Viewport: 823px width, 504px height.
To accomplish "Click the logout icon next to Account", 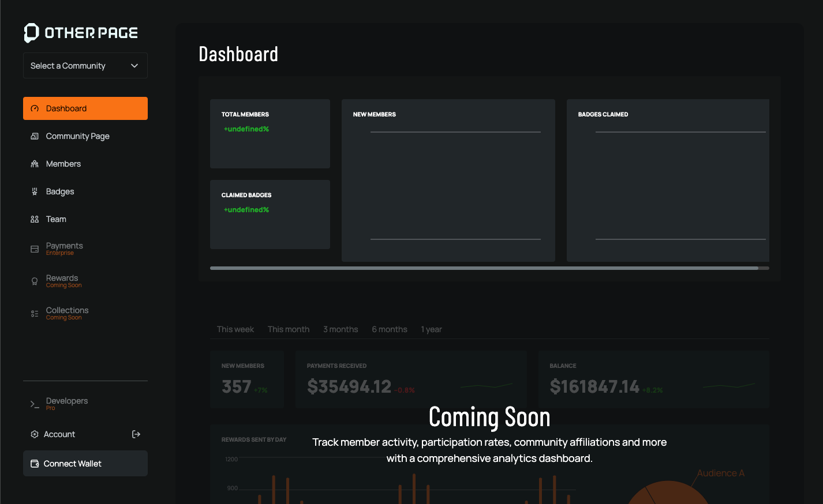I will coord(136,434).
